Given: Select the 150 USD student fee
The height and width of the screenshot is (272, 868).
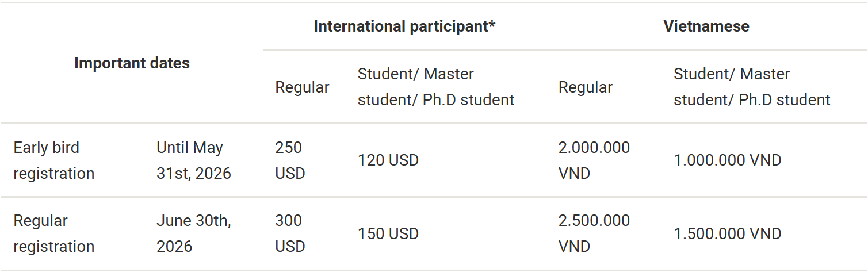Looking at the screenshot, I should click(x=388, y=234).
